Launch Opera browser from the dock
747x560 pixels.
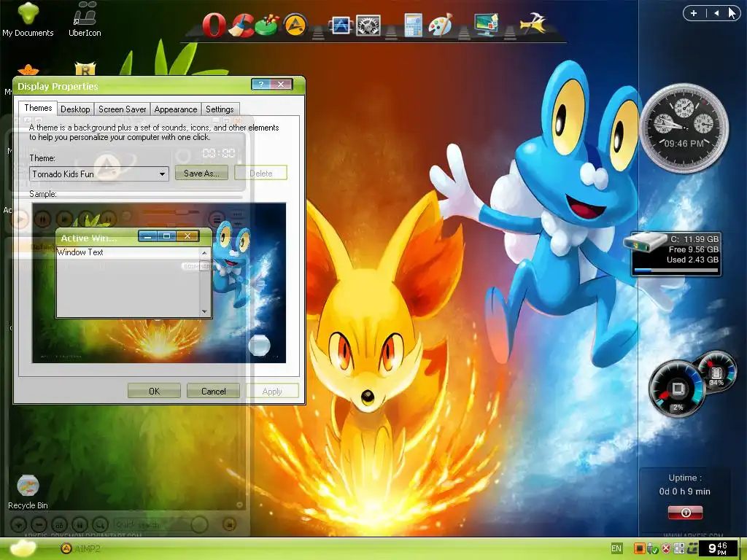click(x=214, y=25)
